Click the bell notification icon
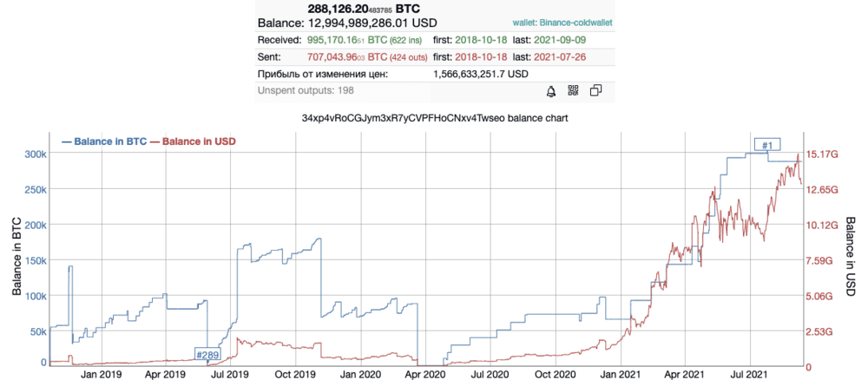The width and height of the screenshot is (868, 380). click(551, 91)
